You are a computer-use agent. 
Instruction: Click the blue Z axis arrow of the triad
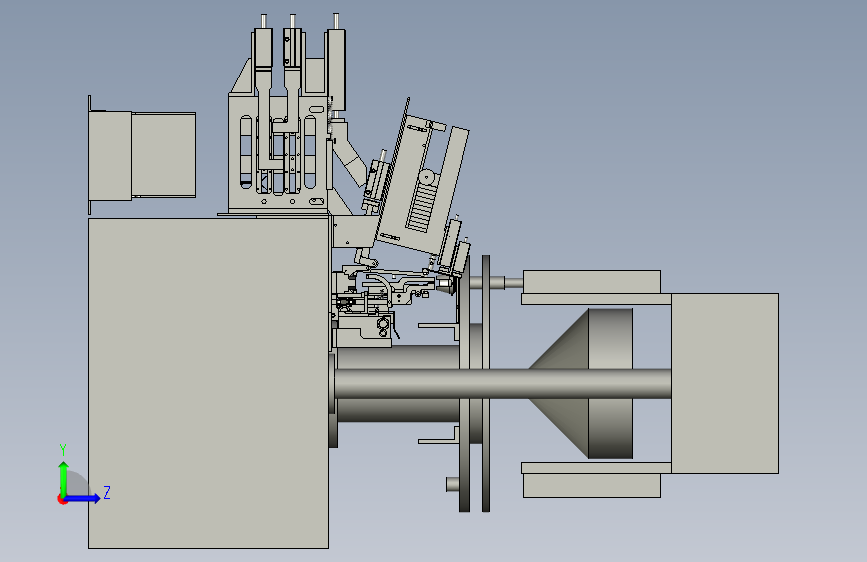tap(82, 498)
